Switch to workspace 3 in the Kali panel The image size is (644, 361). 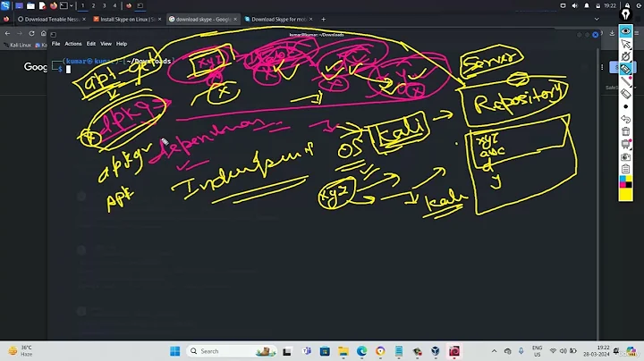point(104,5)
